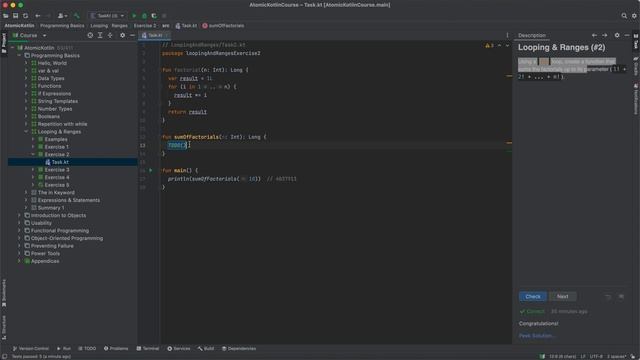Open the user account dropdown in toolbar

(x=62, y=16)
